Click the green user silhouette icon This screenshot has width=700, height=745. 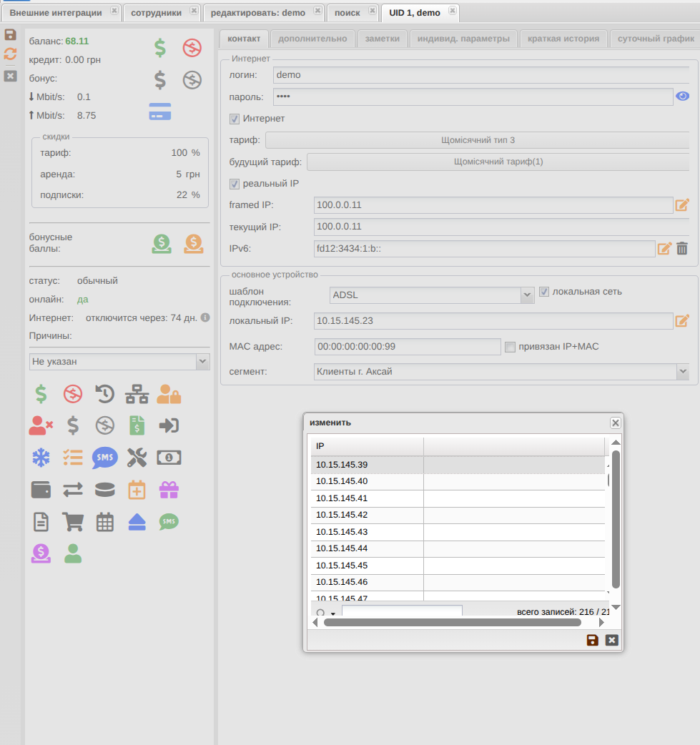tap(73, 554)
